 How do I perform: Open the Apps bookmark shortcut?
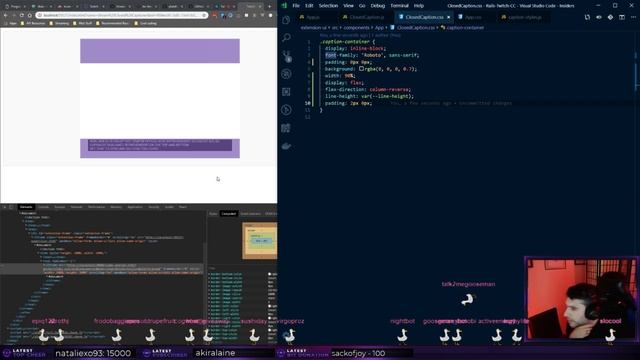(x=11, y=23)
